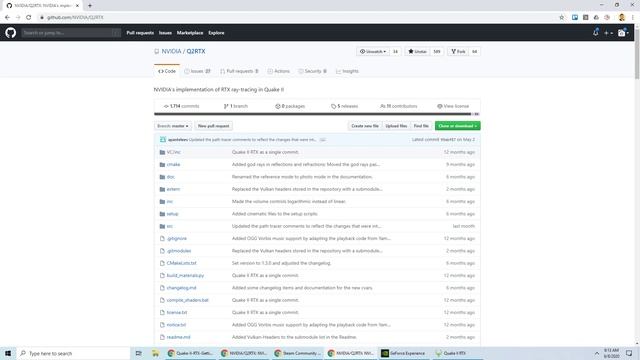Click the Find file button

421,126
